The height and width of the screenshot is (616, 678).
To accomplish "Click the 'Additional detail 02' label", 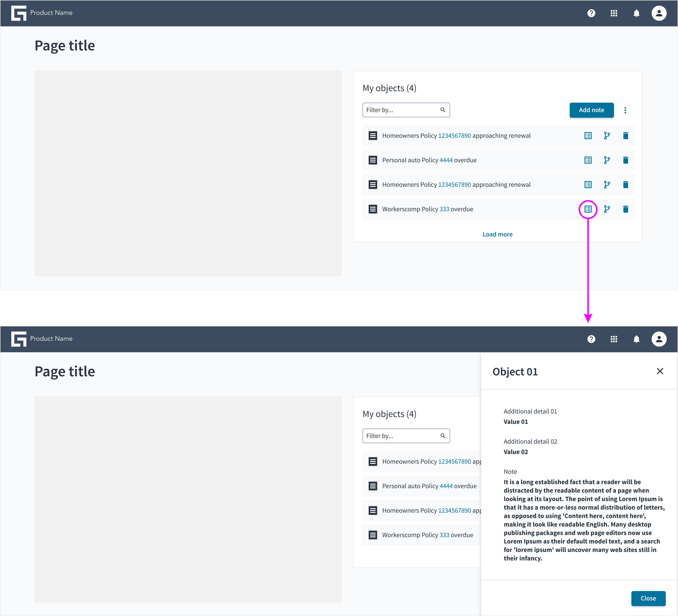I will coord(530,442).
